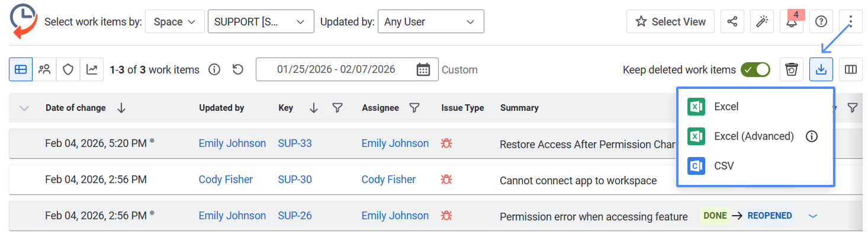868x240 pixels.
Task: Click the magic wand icon
Action: (762, 22)
